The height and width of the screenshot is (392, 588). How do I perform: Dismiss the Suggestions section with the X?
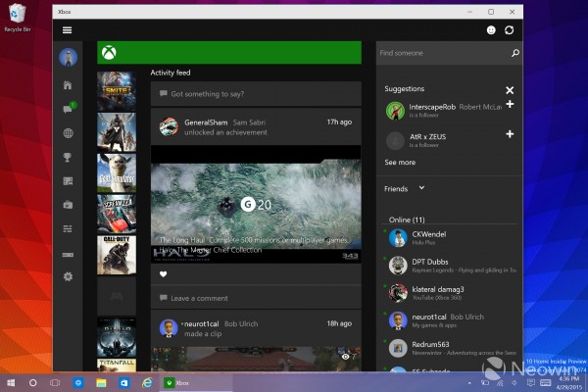(x=510, y=90)
